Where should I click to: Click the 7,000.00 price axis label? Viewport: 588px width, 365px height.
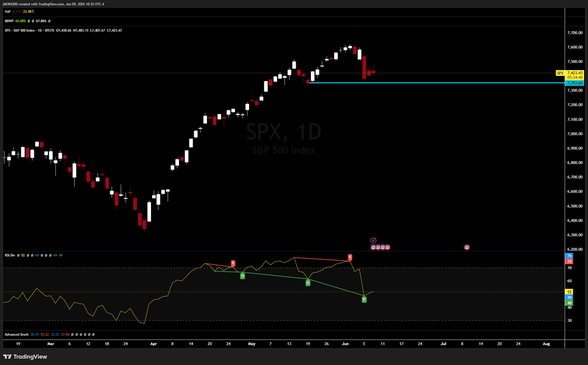[x=575, y=134]
